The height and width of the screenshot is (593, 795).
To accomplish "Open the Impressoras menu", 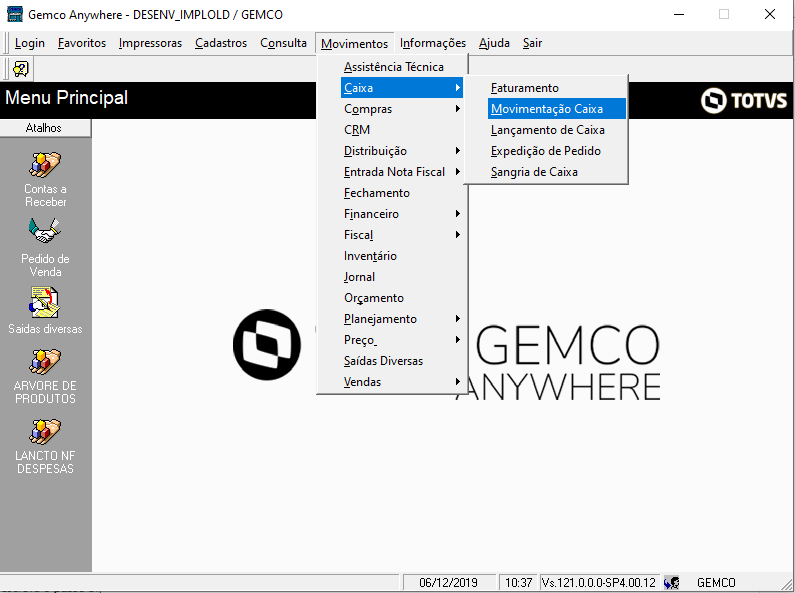I will point(150,43).
